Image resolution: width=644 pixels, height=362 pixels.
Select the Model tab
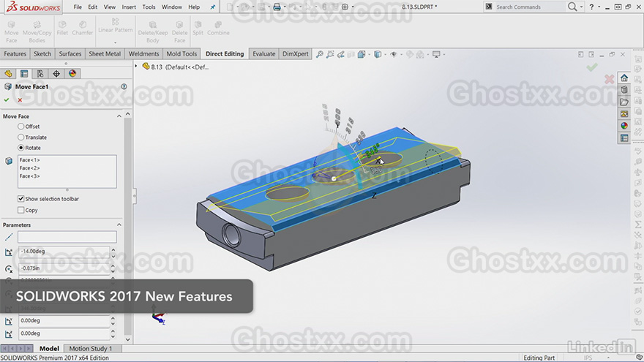pos(49,348)
